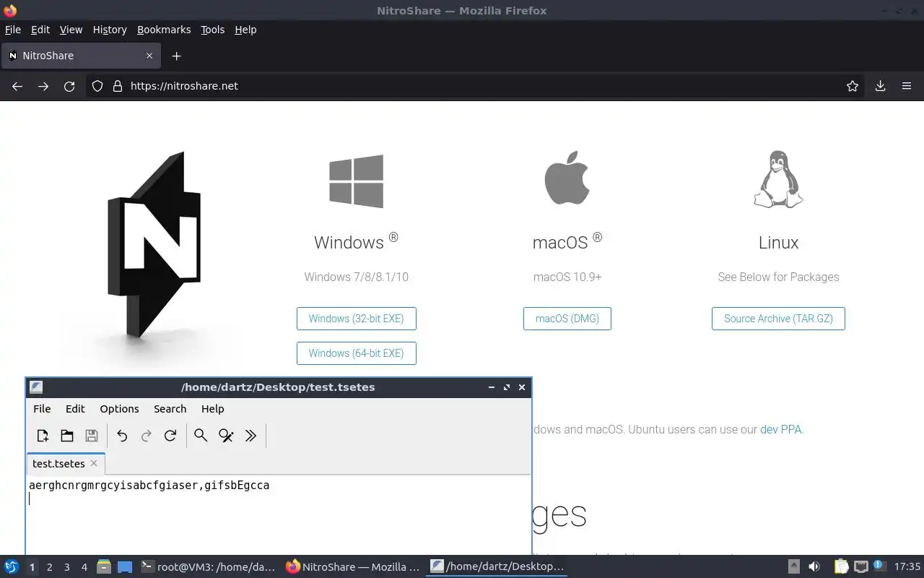Screen dimensions: 924x578
Task: Switch to workspace 4
Action: [84, 567]
